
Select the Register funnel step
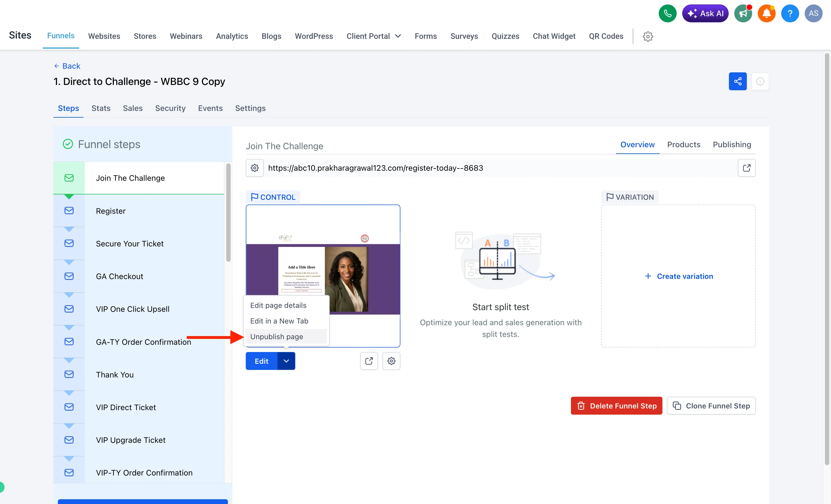tap(139, 211)
